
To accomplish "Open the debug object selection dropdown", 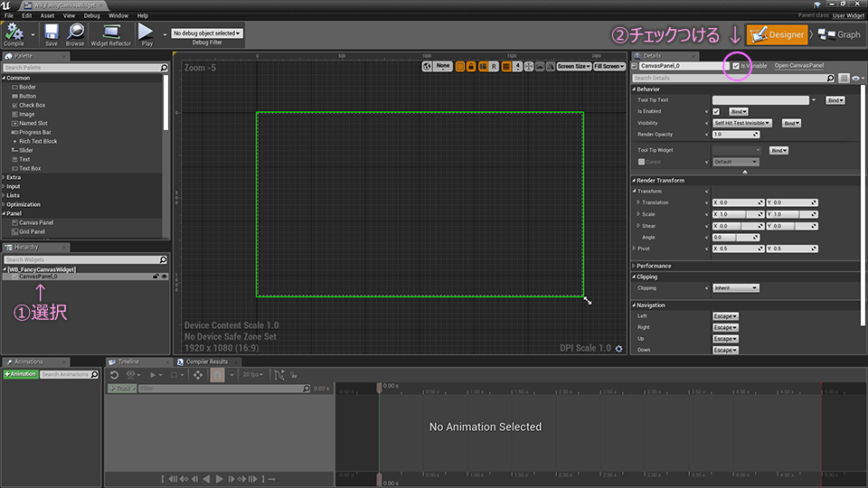I will tap(206, 33).
